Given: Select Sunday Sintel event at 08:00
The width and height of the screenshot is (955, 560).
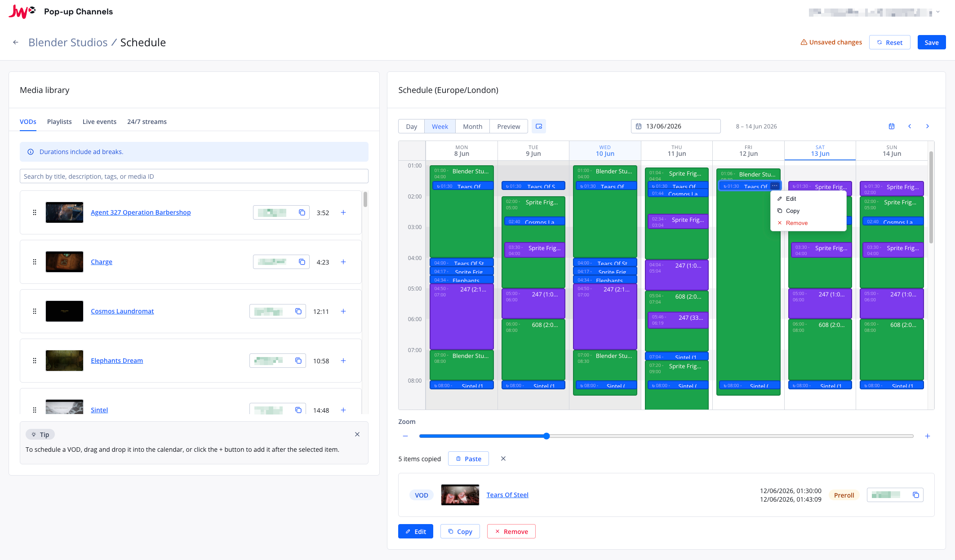Looking at the screenshot, I should click(x=892, y=385).
